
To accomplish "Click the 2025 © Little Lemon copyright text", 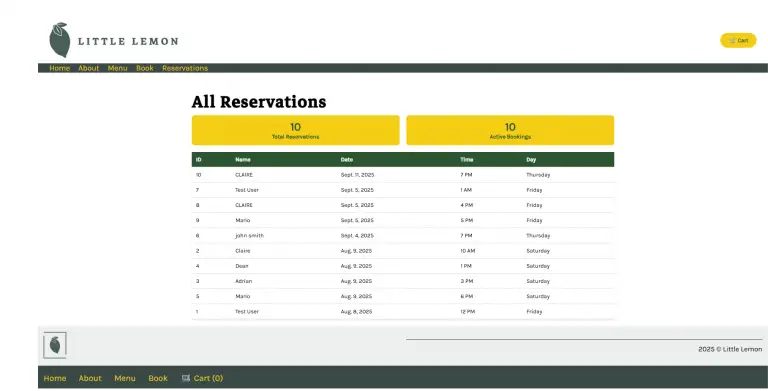I will pyautogui.click(x=730, y=349).
